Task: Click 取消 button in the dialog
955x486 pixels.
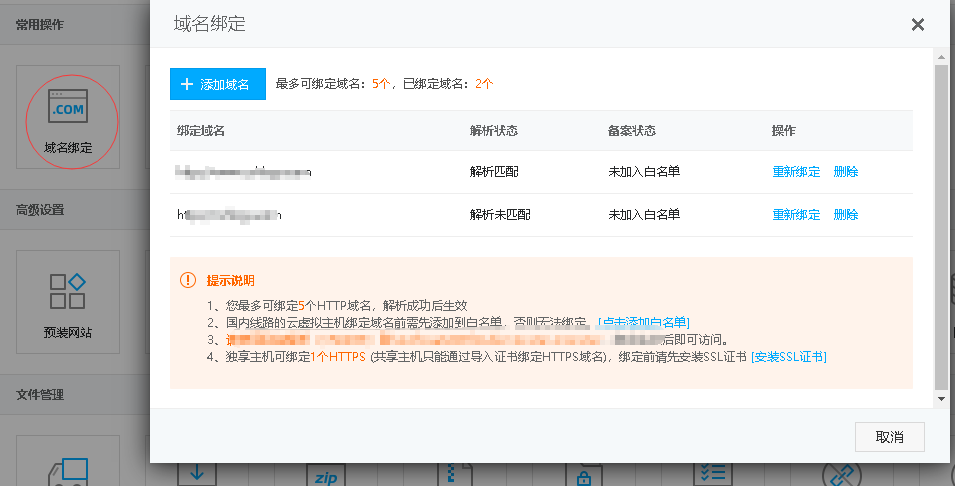Action: pos(889,437)
